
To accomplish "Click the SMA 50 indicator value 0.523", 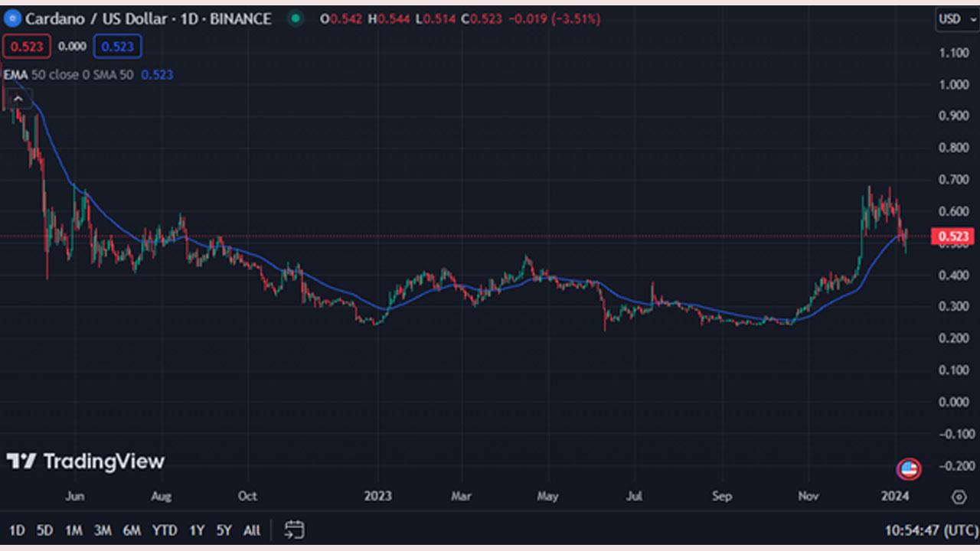I will coord(157,74).
